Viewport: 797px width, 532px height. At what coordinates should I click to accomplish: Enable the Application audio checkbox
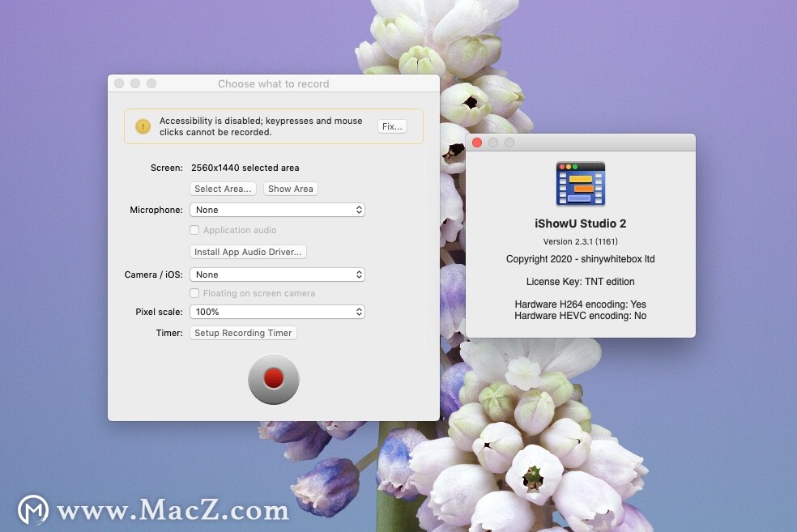point(194,230)
